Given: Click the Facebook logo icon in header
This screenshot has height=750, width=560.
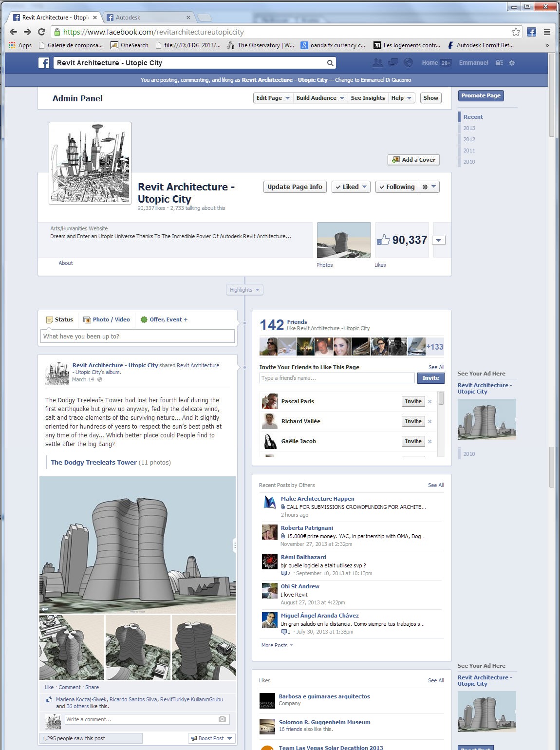Looking at the screenshot, I should click(x=44, y=63).
